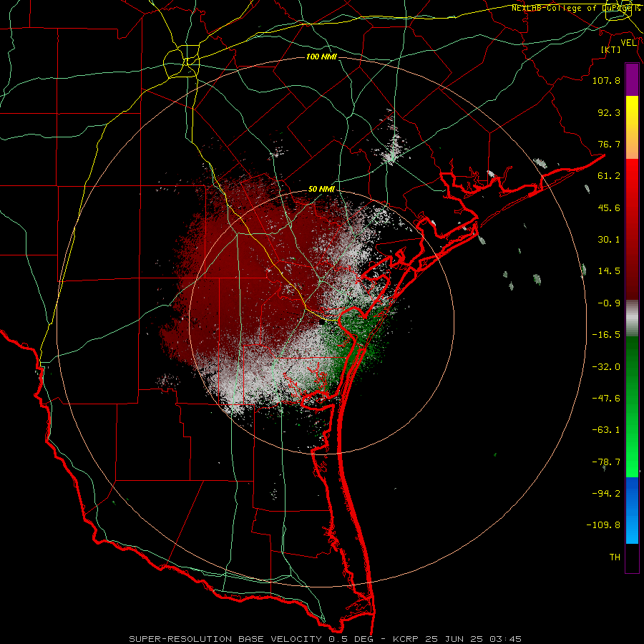This screenshot has height=644, width=644.
Task: Select the green segment of the velocity color bar
Action: pyautogui.click(x=632, y=406)
